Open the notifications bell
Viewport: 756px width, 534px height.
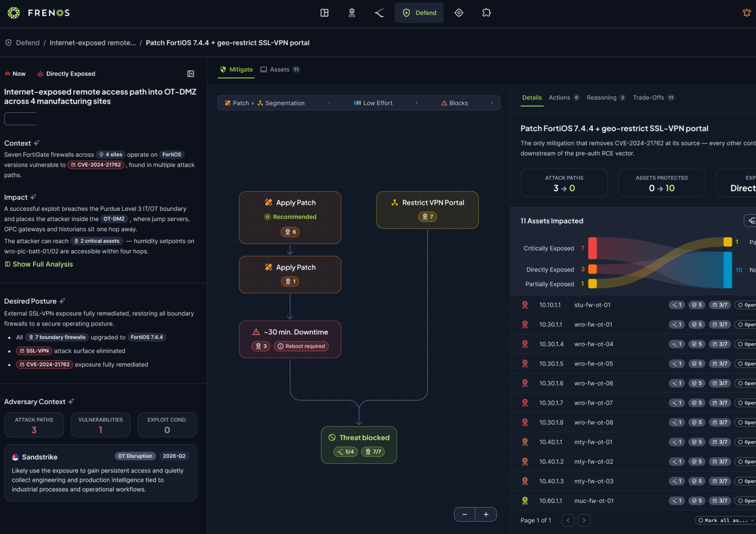(747, 13)
